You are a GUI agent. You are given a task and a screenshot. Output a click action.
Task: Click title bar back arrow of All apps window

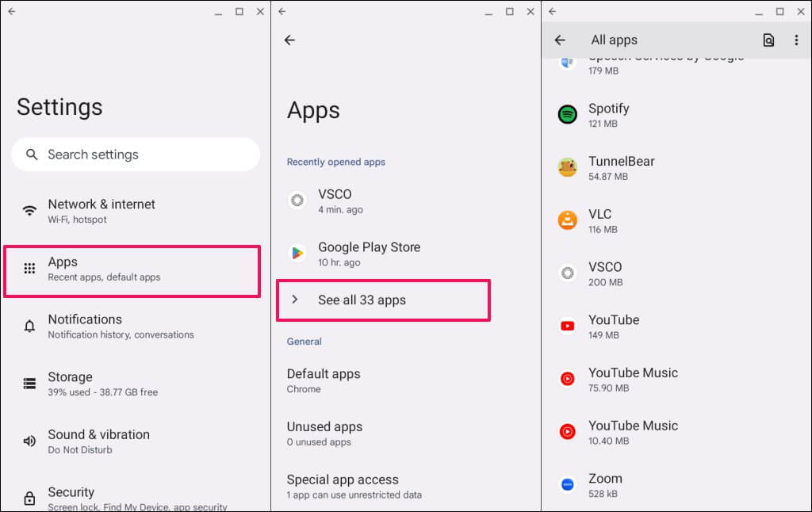click(553, 11)
